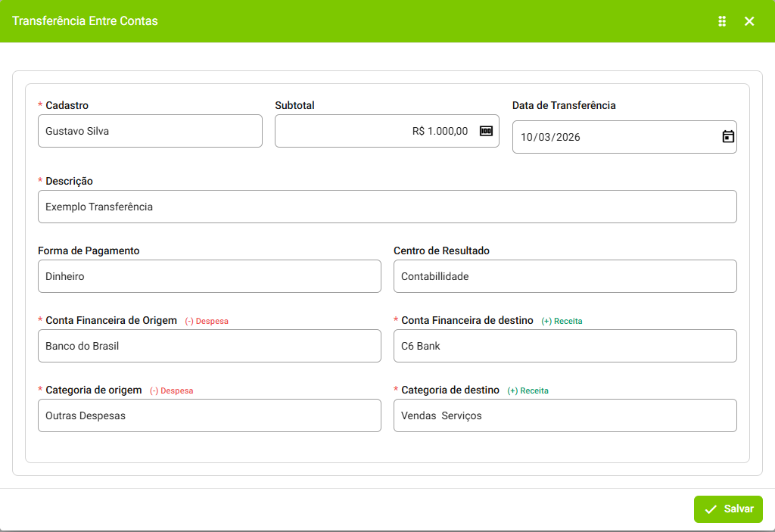This screenshot has height=532, width=775.
Task: Click Receita tag beside Categoria de destino
Action: click(528, 390)
